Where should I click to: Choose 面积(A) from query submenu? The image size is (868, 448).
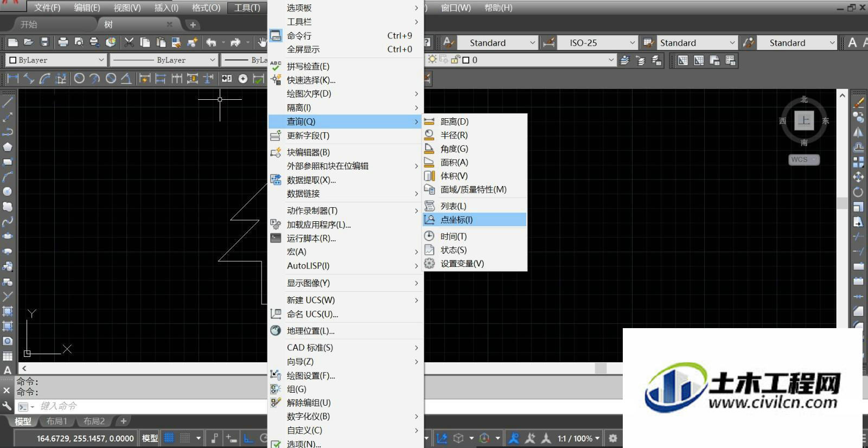coord(475,162)
